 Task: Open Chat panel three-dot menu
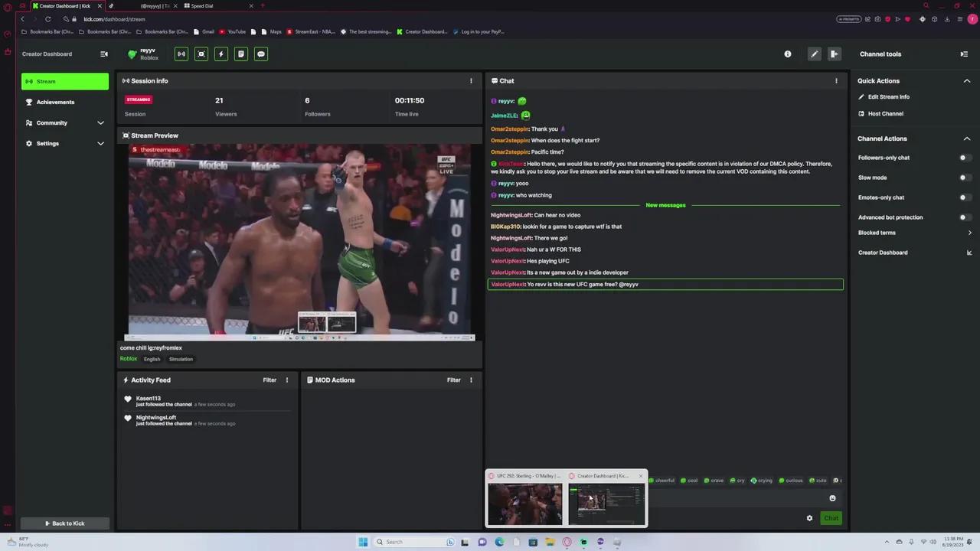pos(836,80)
